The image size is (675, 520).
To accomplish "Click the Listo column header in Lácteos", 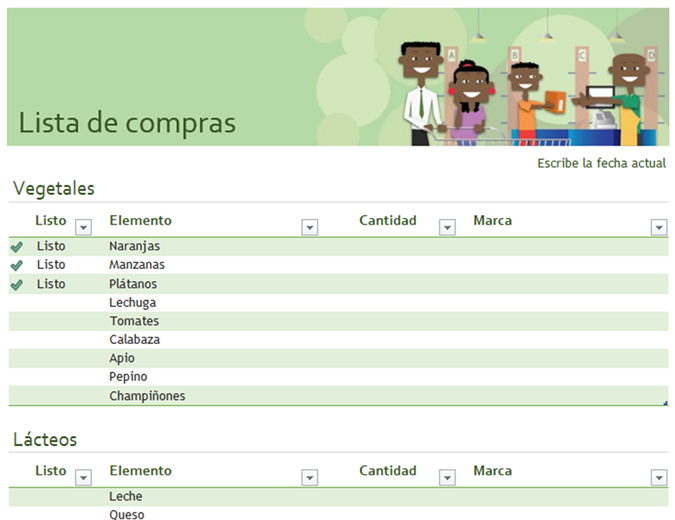I will (x=51, y=470).
